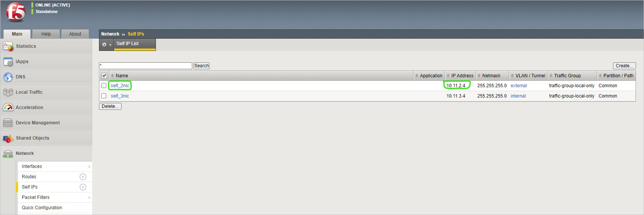Click the Create... button

pyautogui.click(x=625, y=66)
